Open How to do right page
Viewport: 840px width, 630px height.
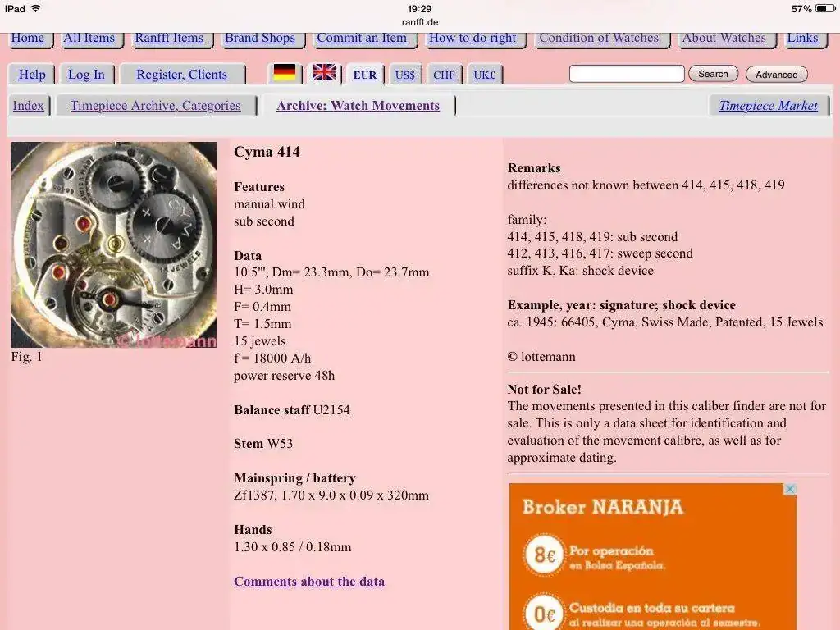click(x=472, y=38)
